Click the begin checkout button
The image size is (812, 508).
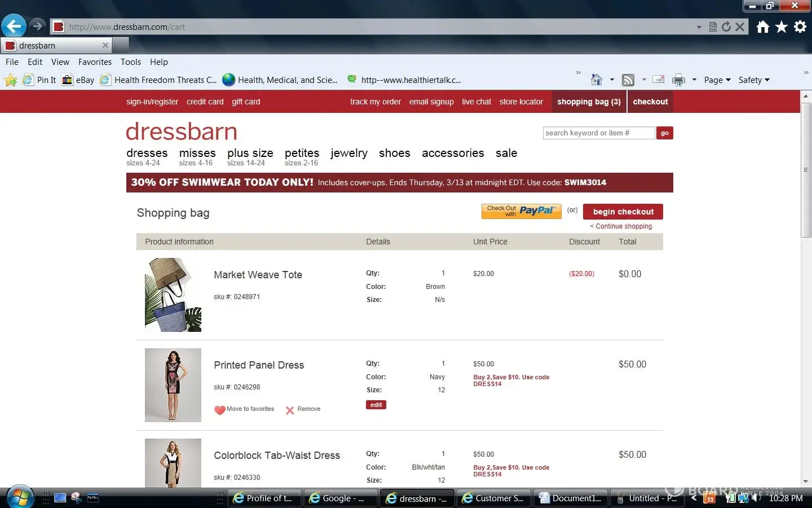pyautogui.click(x=623, y=212)
